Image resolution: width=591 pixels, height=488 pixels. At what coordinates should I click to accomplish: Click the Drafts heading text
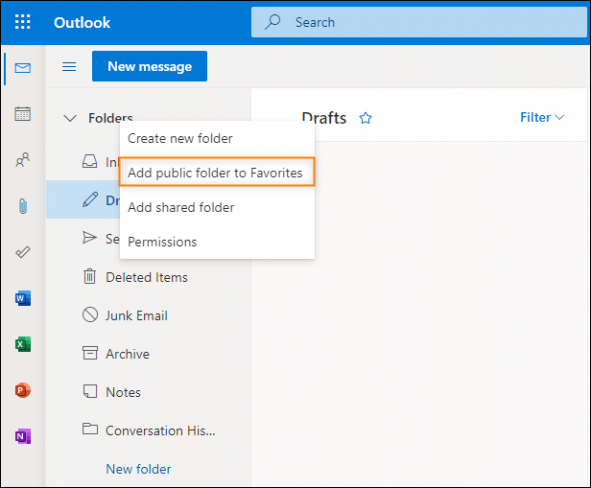point(324,118)
